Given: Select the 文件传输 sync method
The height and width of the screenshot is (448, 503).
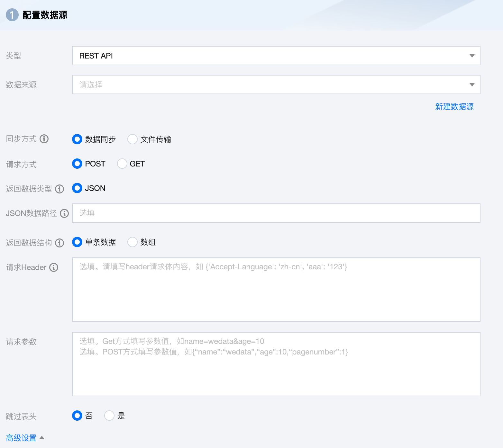Looking at the screenshot, I should pos(133,139).
